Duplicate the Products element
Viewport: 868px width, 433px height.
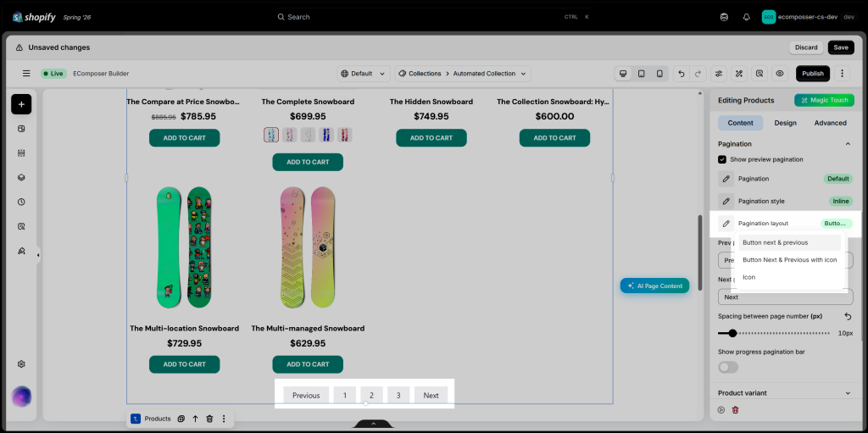pyautogui.click(x=181, y=419)
